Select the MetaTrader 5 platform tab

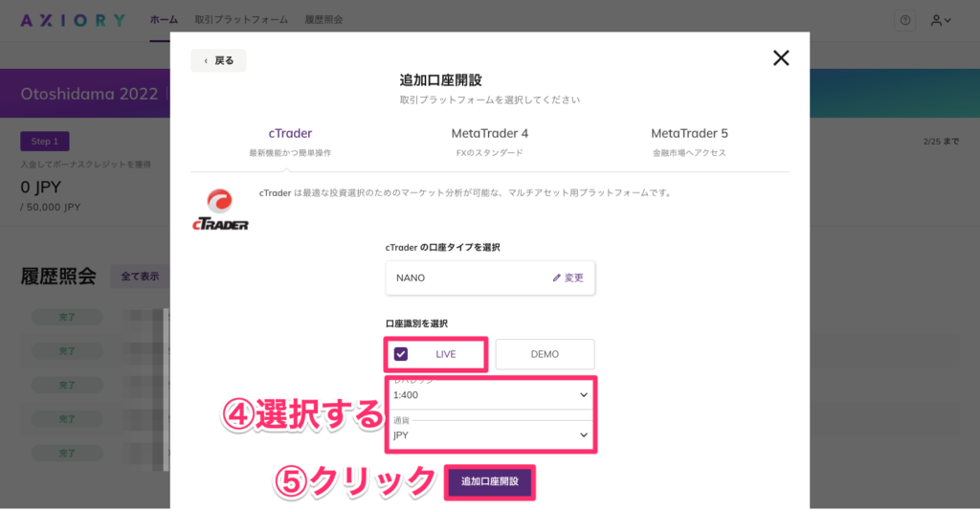(x=689, y=142)
